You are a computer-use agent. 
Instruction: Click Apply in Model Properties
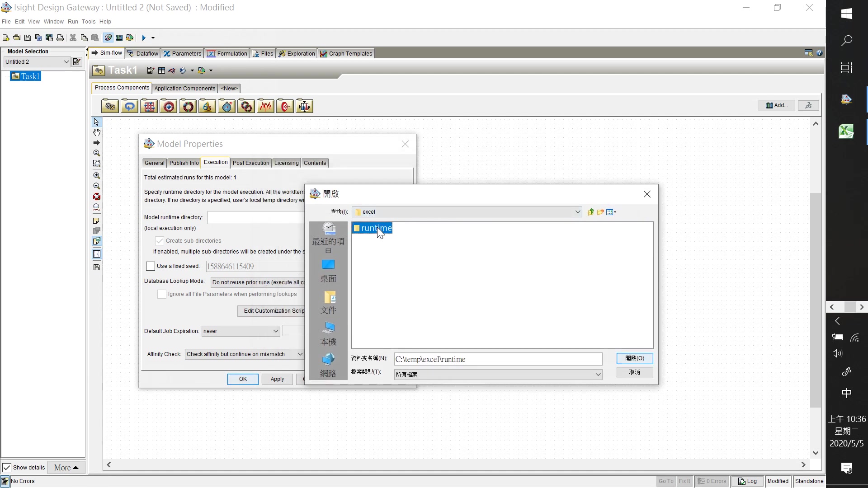click(x=277, y=379)
